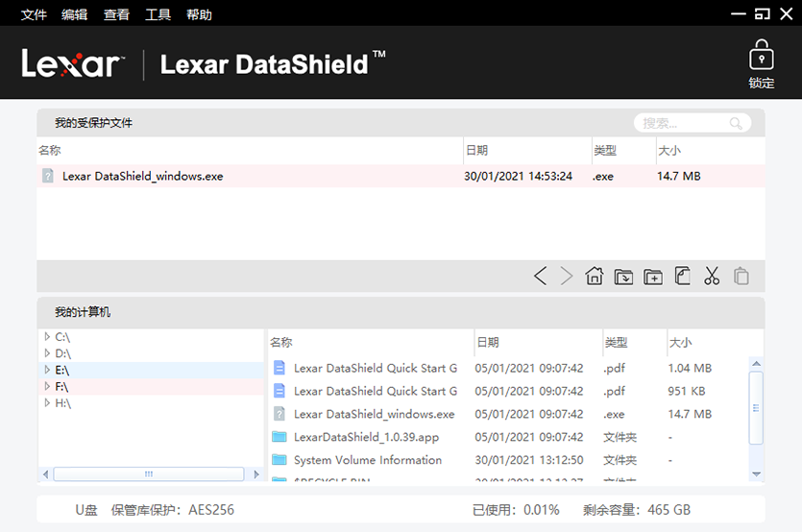Image resolution: width=802 pixels, height=532 pixels.
Task: Select protected file Lexar DataShield_windows.exe
Action: click(401, 176)
